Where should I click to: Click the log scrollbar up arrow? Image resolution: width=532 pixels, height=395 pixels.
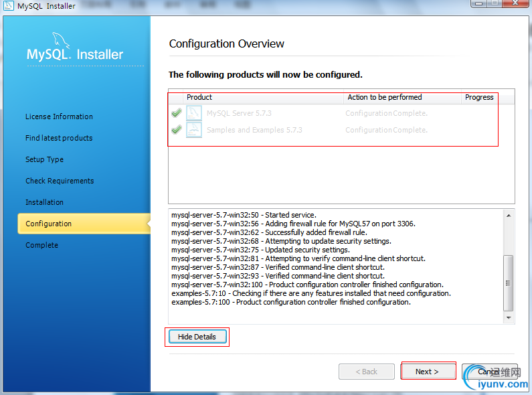pos(509,216)
